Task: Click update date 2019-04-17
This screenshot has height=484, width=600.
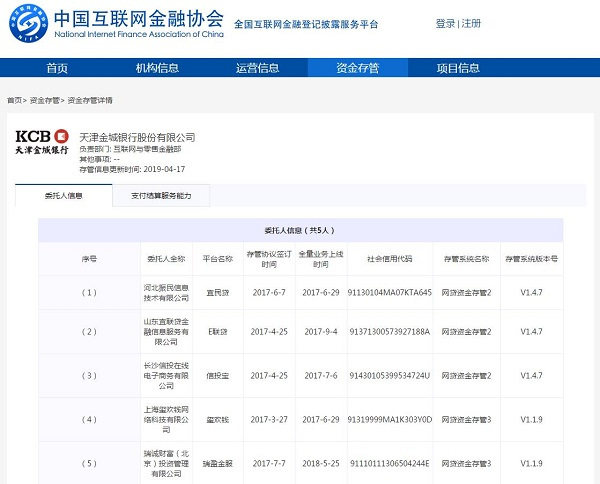Action: pos(164,169)
